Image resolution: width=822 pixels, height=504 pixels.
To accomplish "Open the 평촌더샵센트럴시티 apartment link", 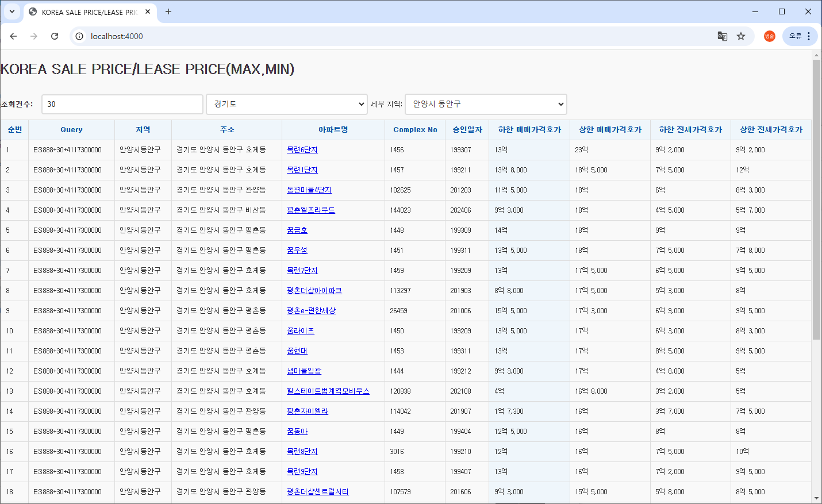I will (318, 492).
